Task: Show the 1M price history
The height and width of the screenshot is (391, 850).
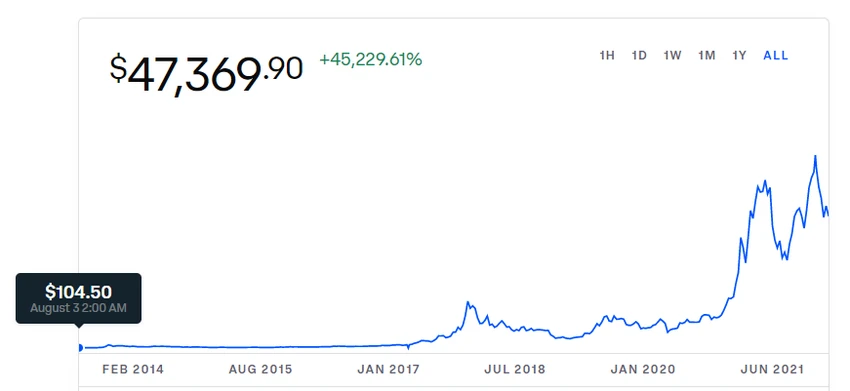Action: (706, 55)
